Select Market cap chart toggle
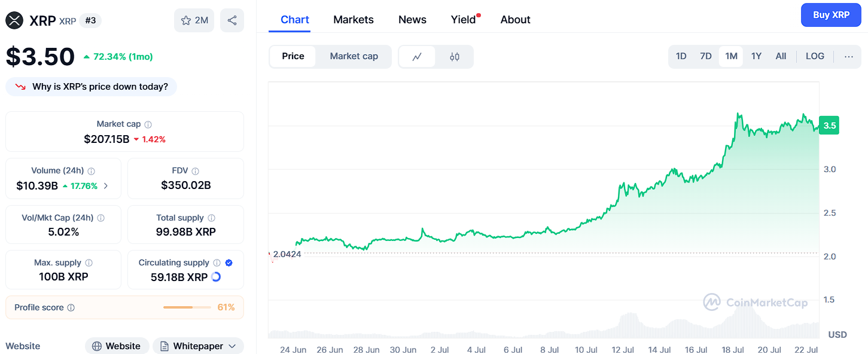 354,56
